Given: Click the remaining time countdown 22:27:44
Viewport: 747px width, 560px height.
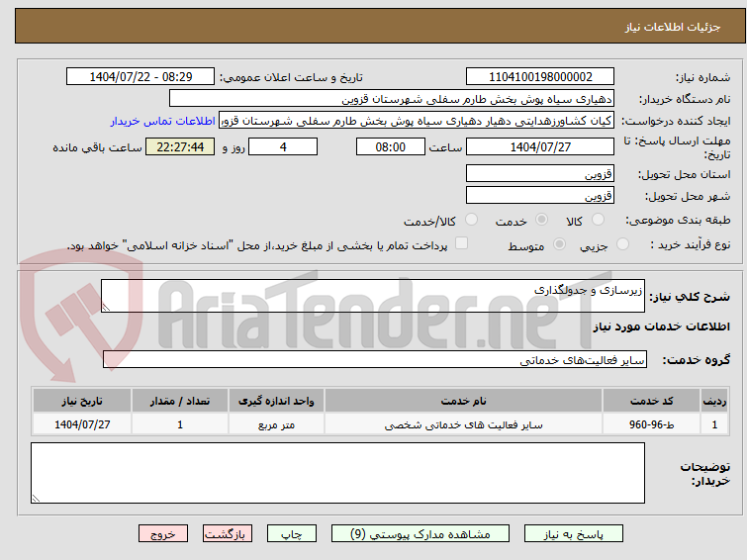Looking at the screenshot, I should [x=180, y=146].
